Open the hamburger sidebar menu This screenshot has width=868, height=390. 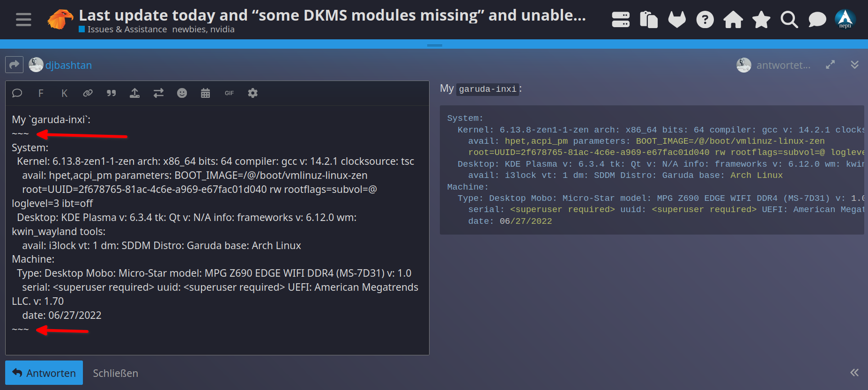[x=23, y=20]
